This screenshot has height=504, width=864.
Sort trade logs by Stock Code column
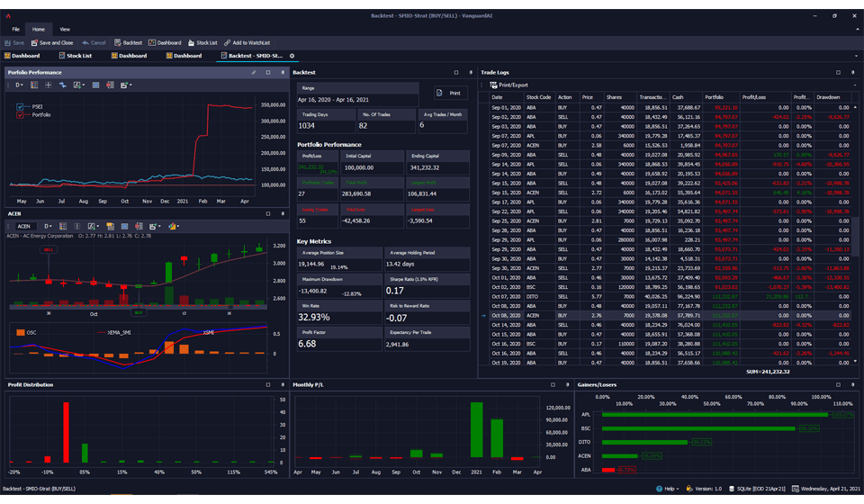(x=538, y=97)
